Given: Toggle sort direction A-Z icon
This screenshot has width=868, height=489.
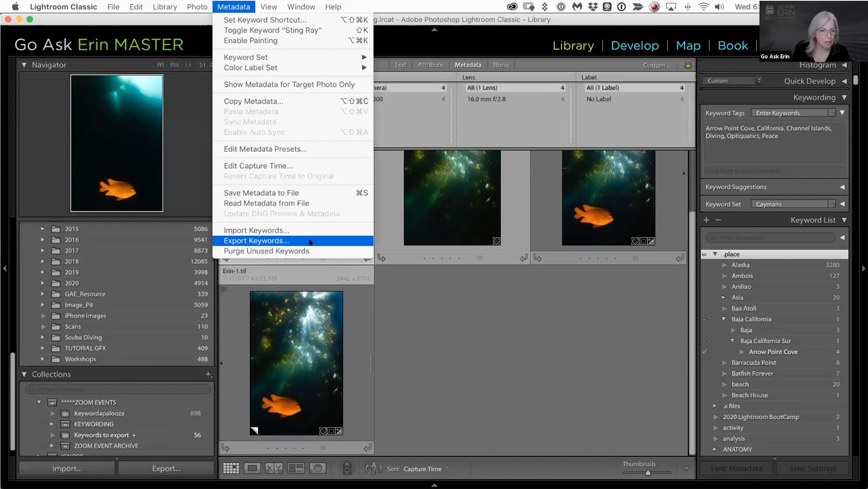Looking at the screenshot, I should point(373,468).
